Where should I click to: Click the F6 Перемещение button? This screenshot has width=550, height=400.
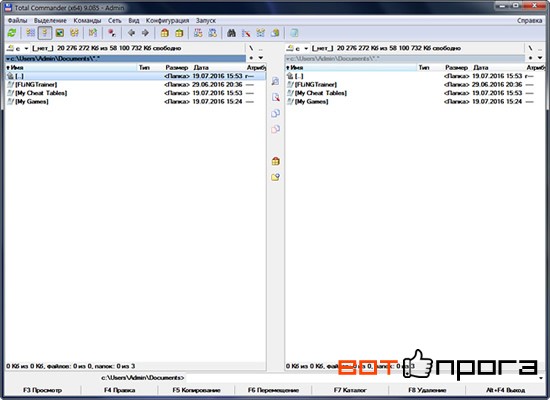coord(273,390)
